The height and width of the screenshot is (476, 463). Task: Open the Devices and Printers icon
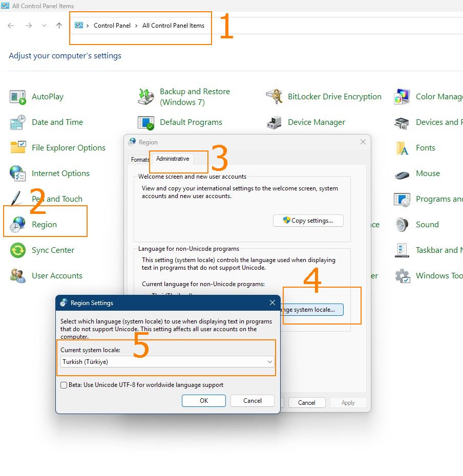[x=402, y=123]
